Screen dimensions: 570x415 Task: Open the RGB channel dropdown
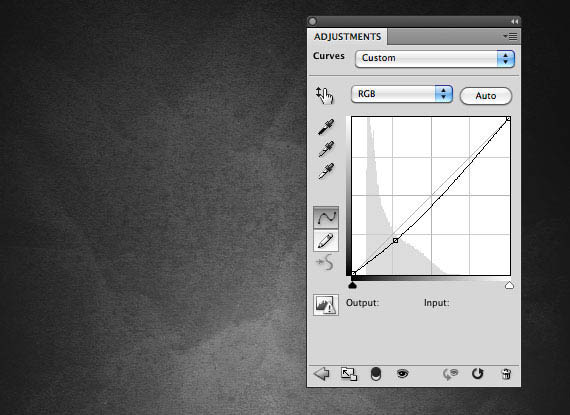[402, 94]
